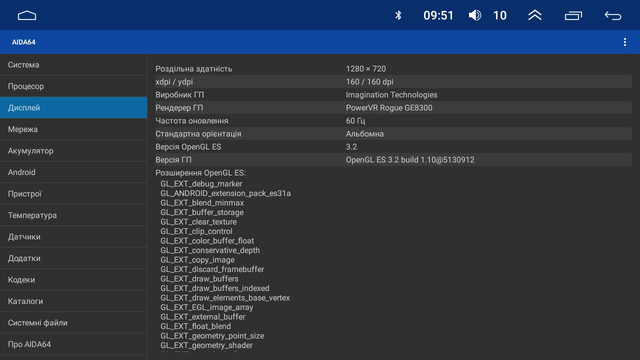Select GL_EXT_draw_buffers extension line
Viewport: 640px width, 360px height.
coord(200,279)
